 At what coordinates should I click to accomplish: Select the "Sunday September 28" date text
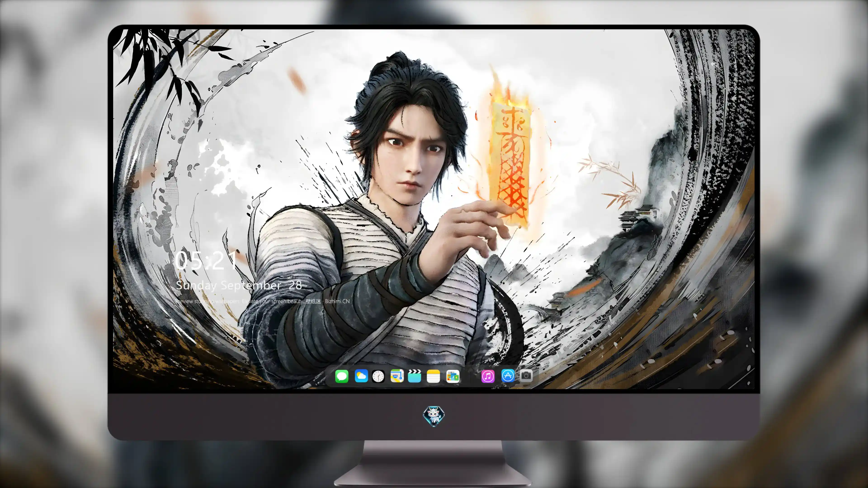coord(239,286)
